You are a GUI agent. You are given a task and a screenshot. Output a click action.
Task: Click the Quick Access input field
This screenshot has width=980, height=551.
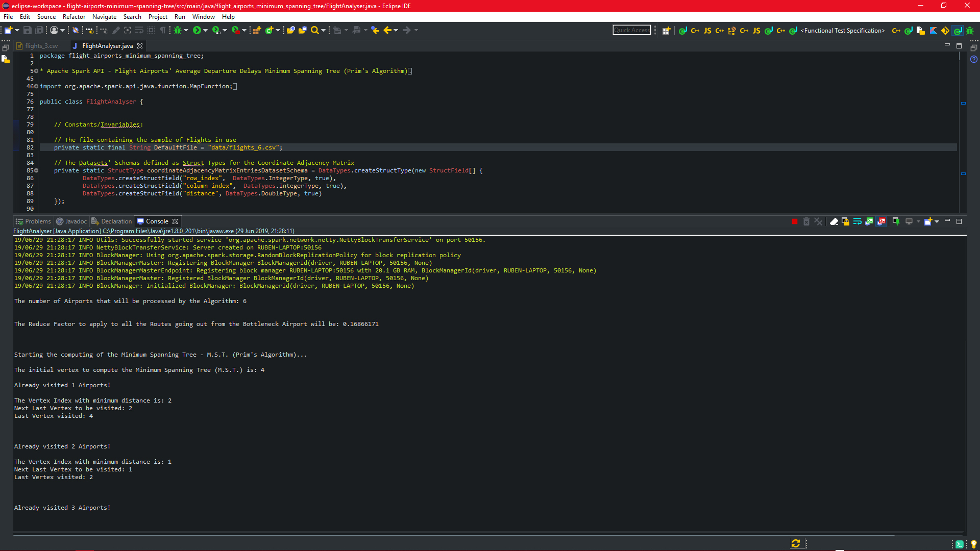631,30
